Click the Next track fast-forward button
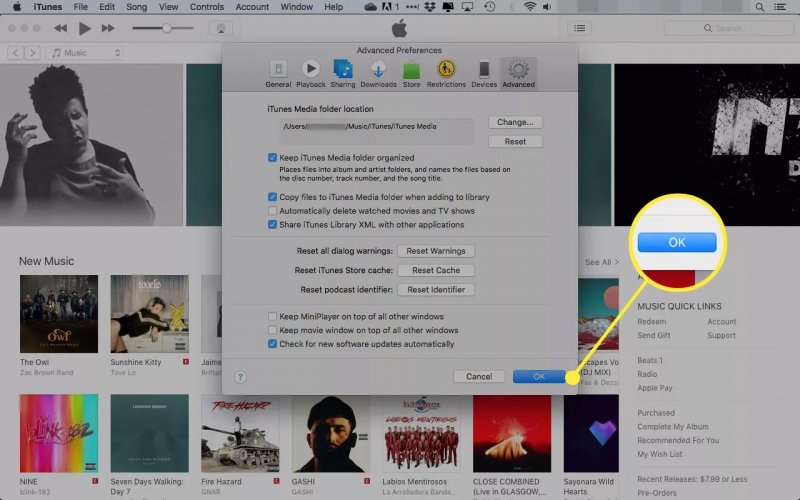This screenshot has height=500, width=800. coord(108,28)
